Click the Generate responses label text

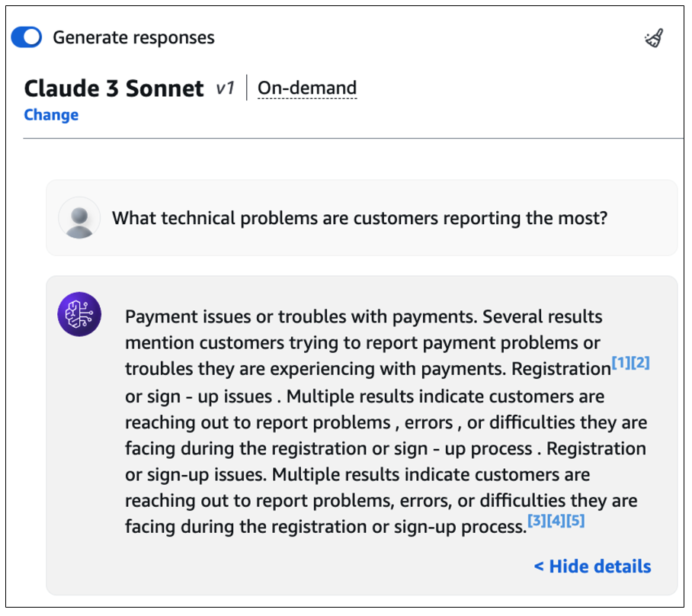click(x=133, y=37)
